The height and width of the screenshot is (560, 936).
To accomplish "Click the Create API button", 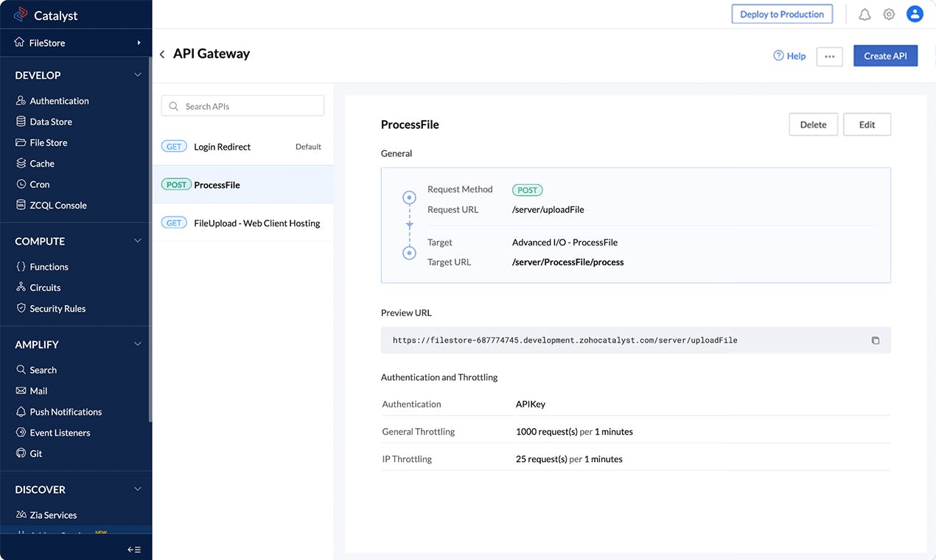I will (885, 56).
